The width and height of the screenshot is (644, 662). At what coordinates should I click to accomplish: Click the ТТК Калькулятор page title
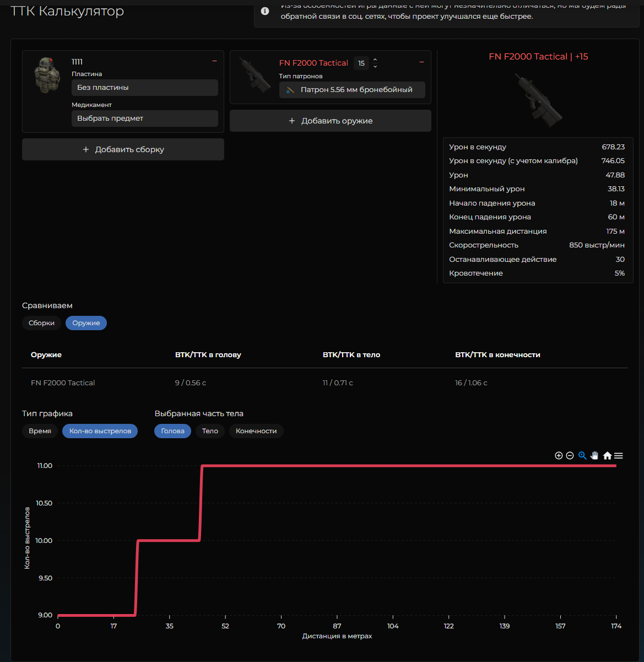pos(67,11)
